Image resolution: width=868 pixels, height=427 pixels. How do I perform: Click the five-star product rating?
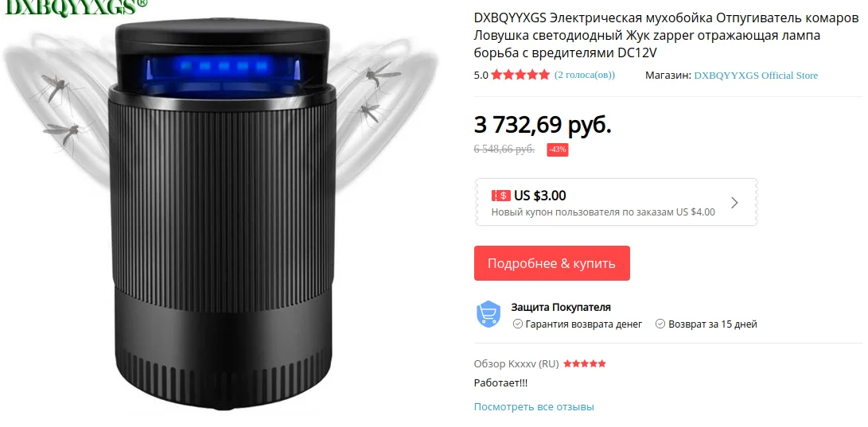(x=520, y=75)
